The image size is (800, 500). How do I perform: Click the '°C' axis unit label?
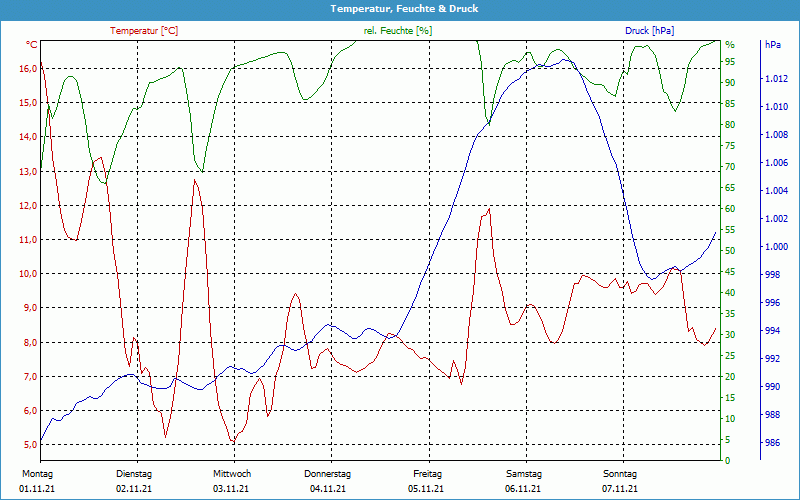(32, 45)
